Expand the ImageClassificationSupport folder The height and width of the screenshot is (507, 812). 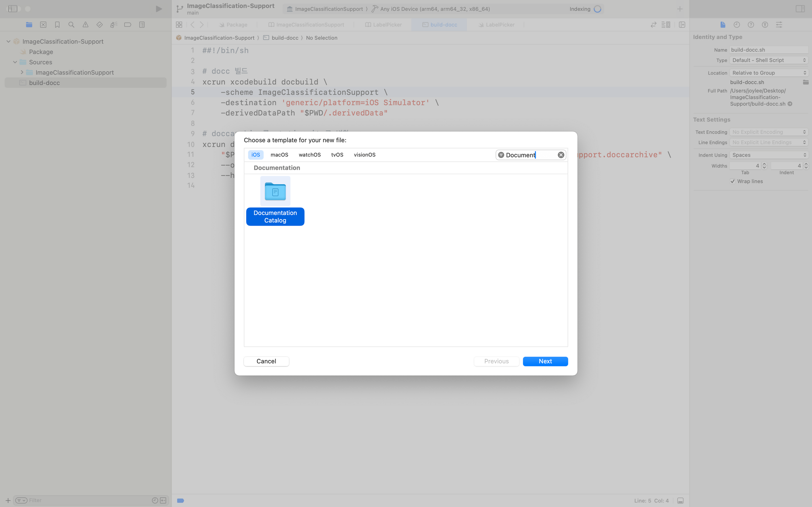pos(22,72)
